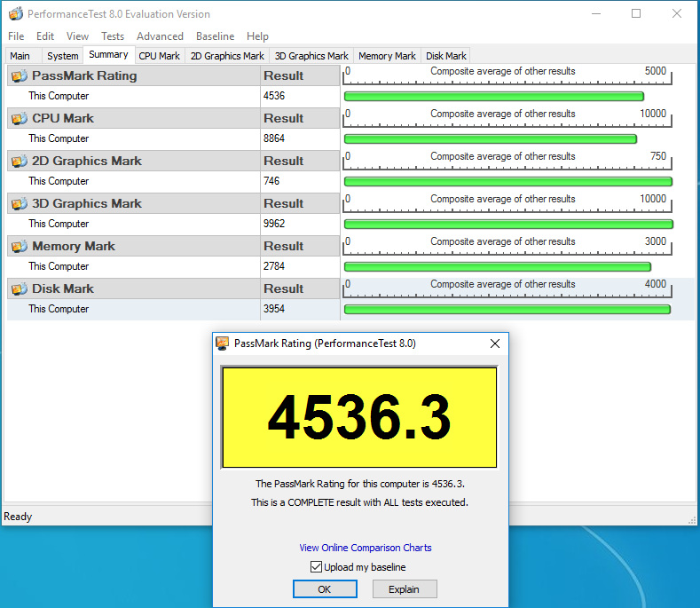Click the Explain button
This screenshot has width=700, height=608.
point(404,589)
